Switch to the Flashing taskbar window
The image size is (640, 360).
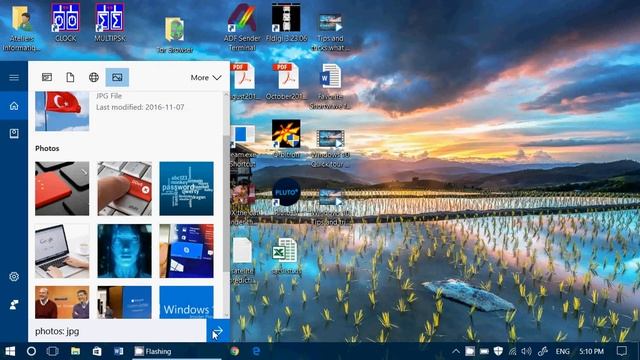point(176,351)
